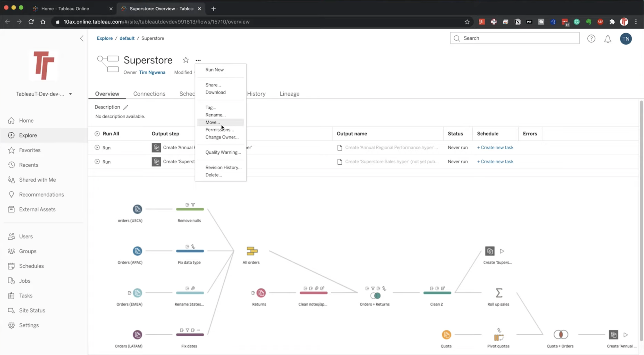644x355 pixels.
Task: Open the default project breadcrumb
Action: pos(127,38)
